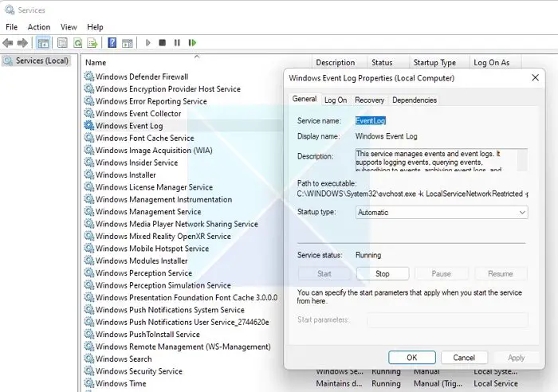Open Properties via the toolbar icon
This screenshot has width=558, height=392.
[62, 43]
